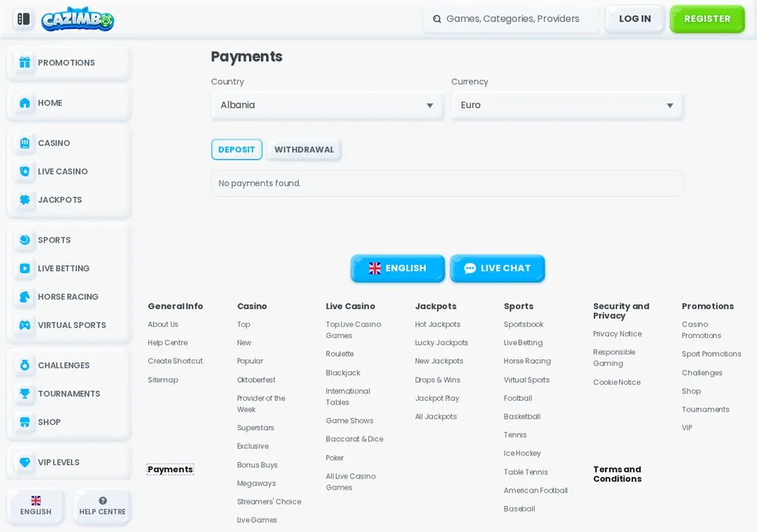757x532 pixels.
Task: Open the Drops & Wins link
Action: 438,380
